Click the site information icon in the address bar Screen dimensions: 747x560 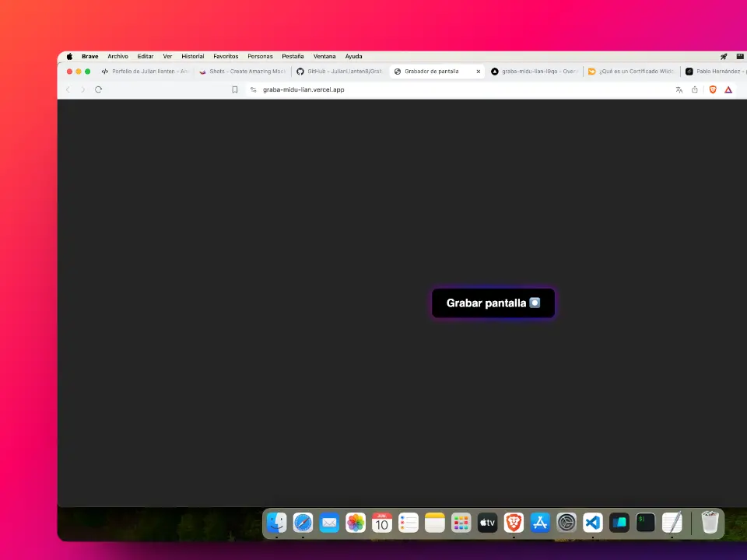click(x=253, y=89)
